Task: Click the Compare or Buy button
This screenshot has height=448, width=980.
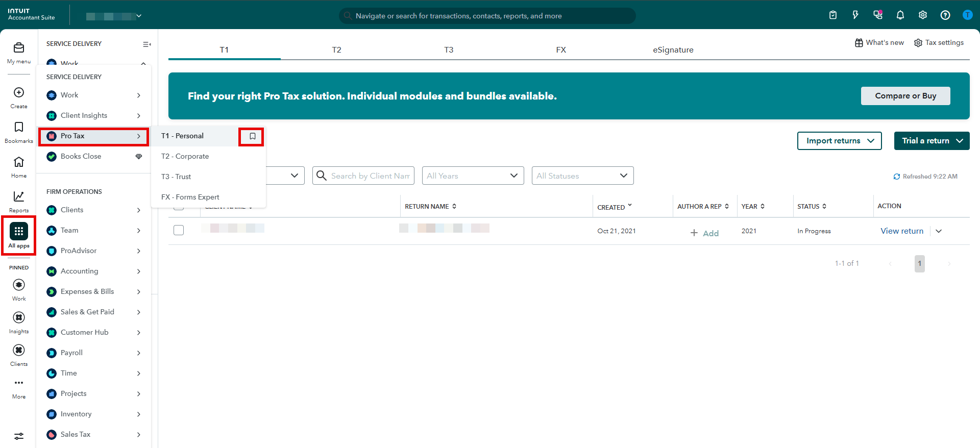Action: (905, 96)
